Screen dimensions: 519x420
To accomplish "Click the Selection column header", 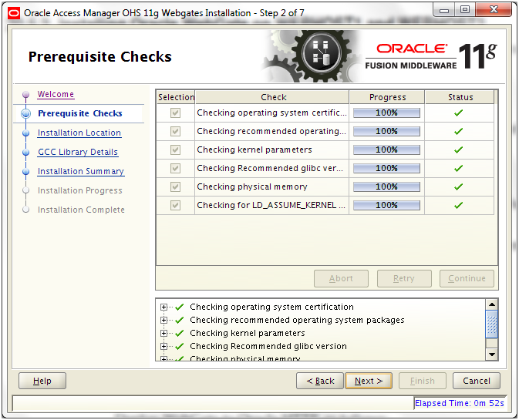I will (x=176, y=97).
